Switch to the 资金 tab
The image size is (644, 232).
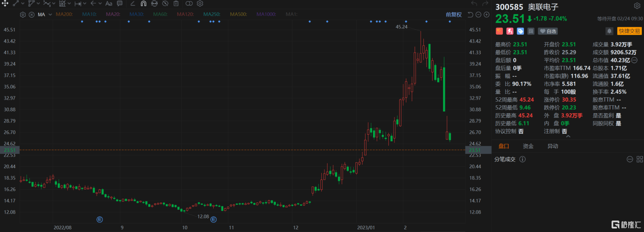(x=528, y=146)
